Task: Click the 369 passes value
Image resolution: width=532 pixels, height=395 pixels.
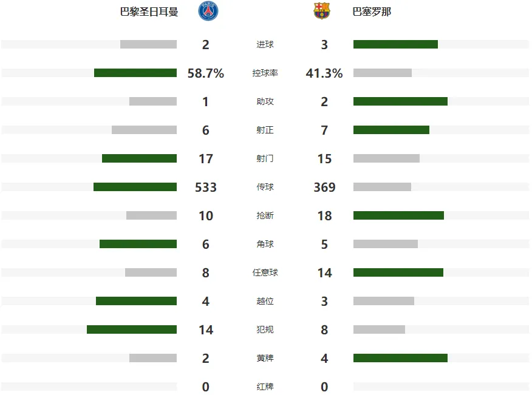Action: (324, 187)
